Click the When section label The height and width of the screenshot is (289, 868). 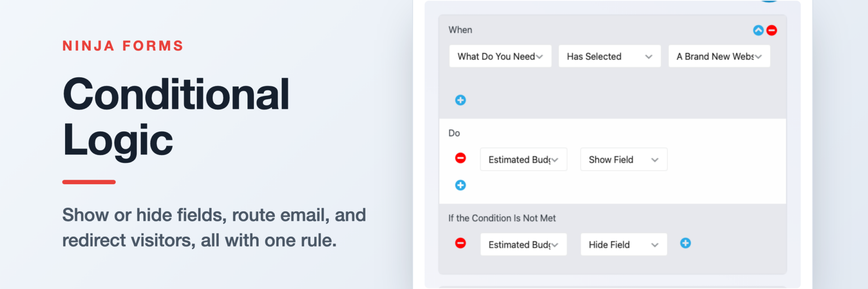pyautogui.click(x=460, y=30)
